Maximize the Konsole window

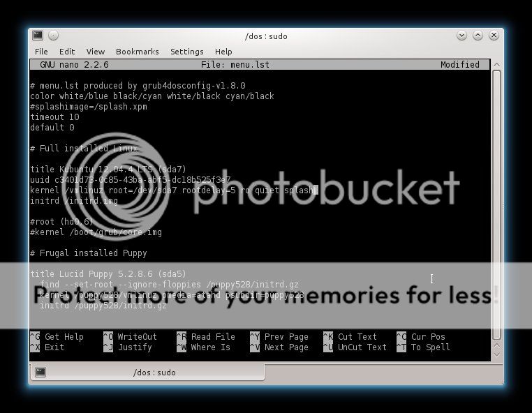point(478,36)
